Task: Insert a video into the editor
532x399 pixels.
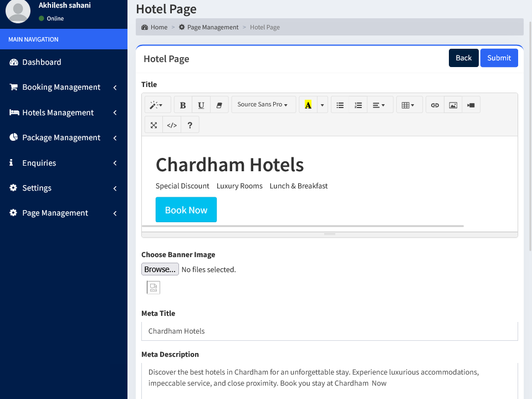Action: click(470, 105)
